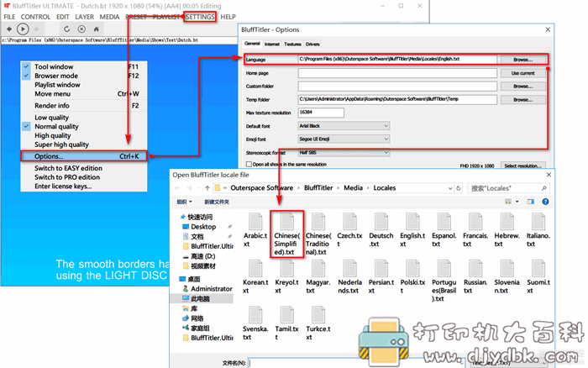Switch to the Internet tab in Options

tap(272, 45)
